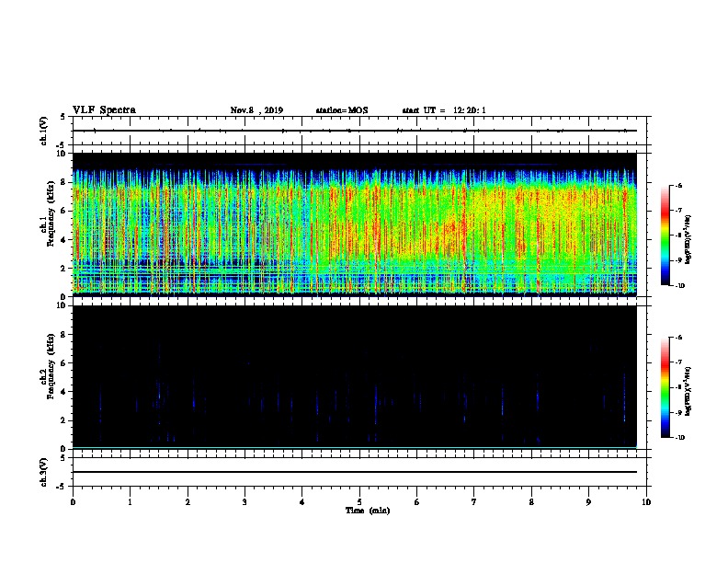Click the ch.1 color bar PSD unit label
Screen dimensions: 728x563
[x=688, y=239]
